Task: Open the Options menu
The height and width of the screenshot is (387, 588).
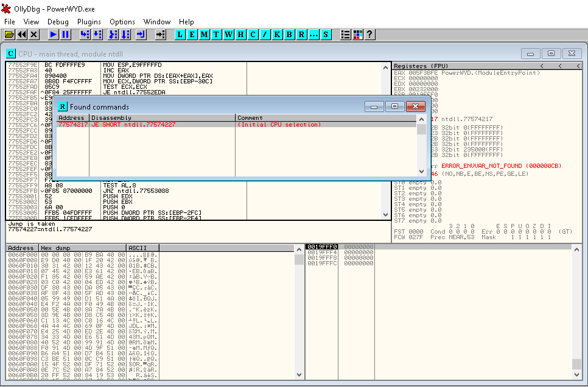Action: tap(122, 22)
